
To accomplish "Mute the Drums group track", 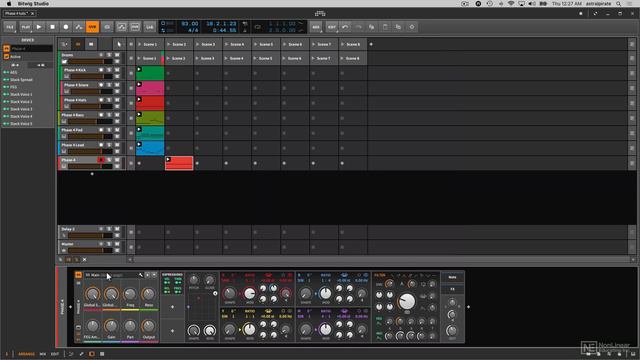I will [117, 55].
